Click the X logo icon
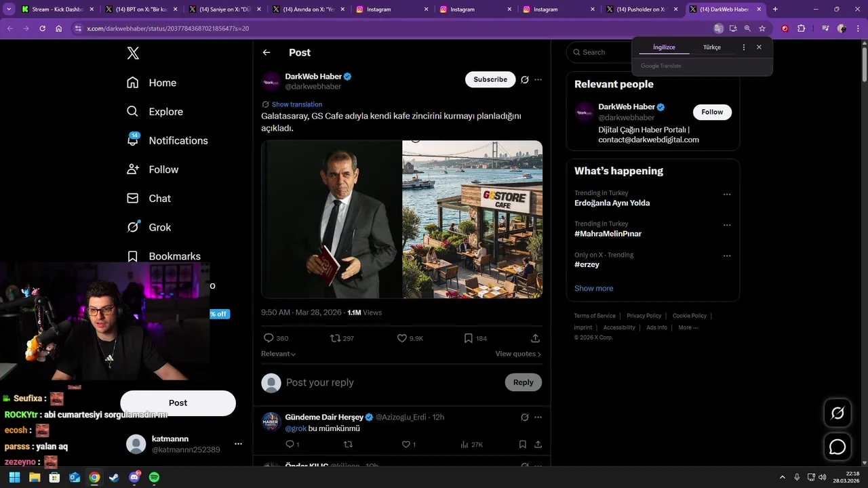Screen dimensions: 868x488 pos(133,54)
